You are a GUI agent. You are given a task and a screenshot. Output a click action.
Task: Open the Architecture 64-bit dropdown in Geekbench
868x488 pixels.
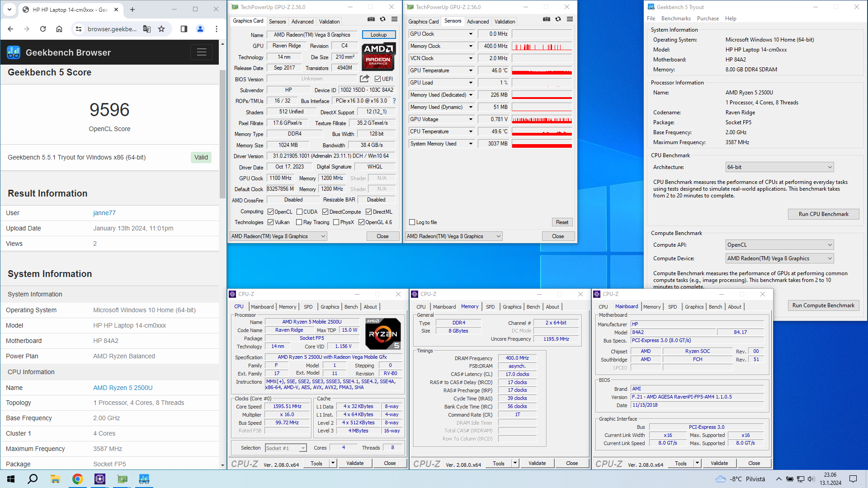[x=779, y=167]
